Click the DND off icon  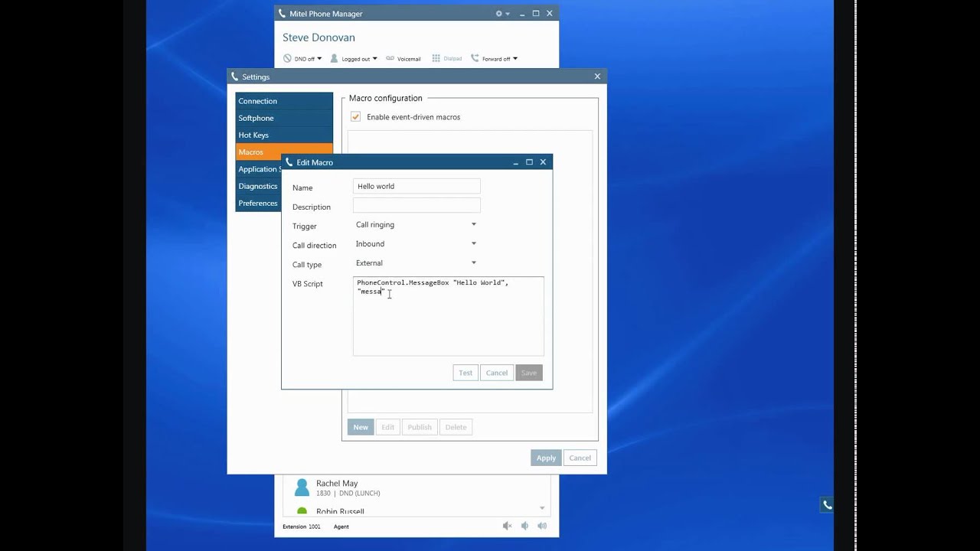point(287,58)
